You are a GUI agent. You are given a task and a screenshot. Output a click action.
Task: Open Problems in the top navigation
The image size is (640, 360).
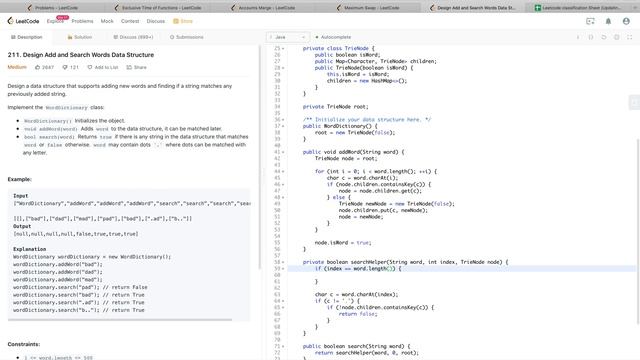[82, 21]
